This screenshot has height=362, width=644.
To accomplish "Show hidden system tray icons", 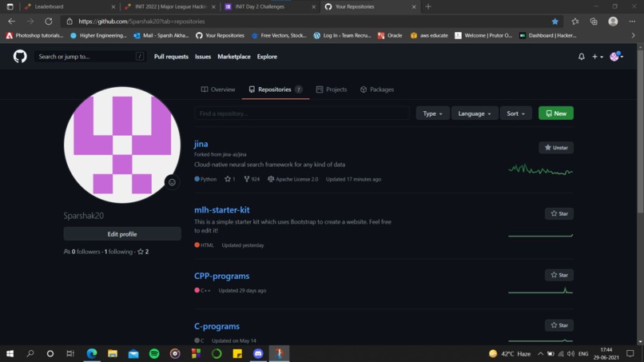I will (540, 354).
